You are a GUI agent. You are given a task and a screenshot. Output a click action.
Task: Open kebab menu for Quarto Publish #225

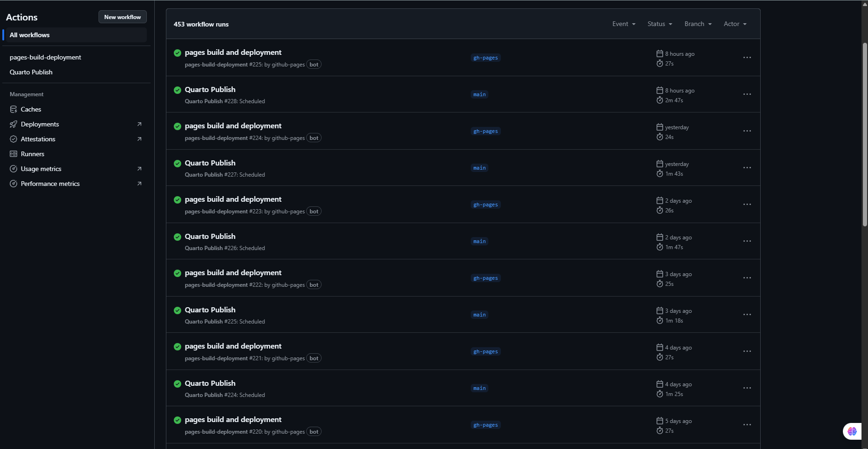[x=747, y=315]
